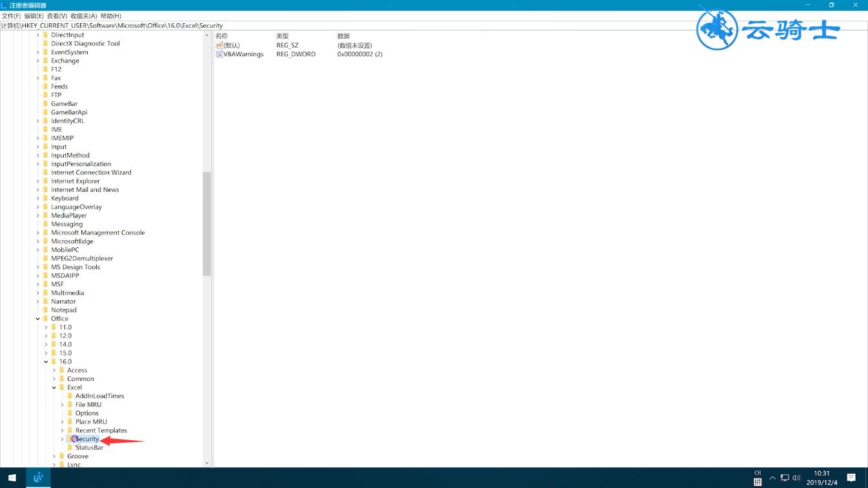Collapse the 16.0 tree node
Screen dimensions: 868x488
[46, 362]
